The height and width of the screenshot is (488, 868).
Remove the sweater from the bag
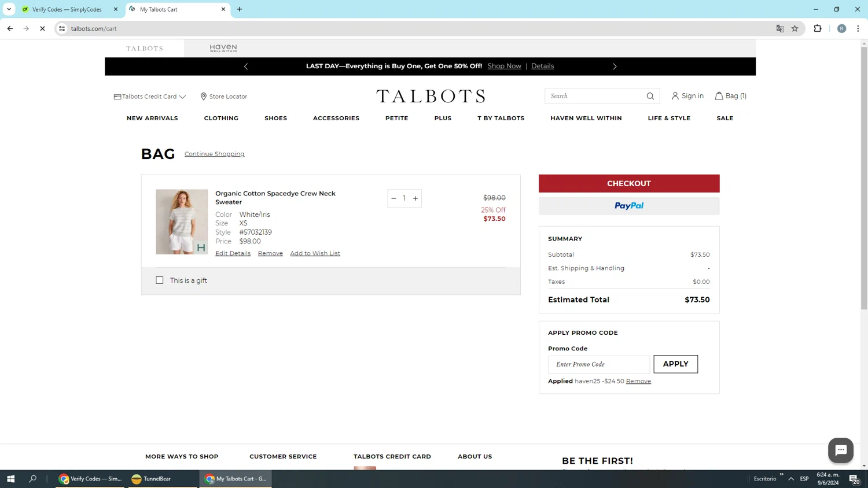[x=270, y=253]
